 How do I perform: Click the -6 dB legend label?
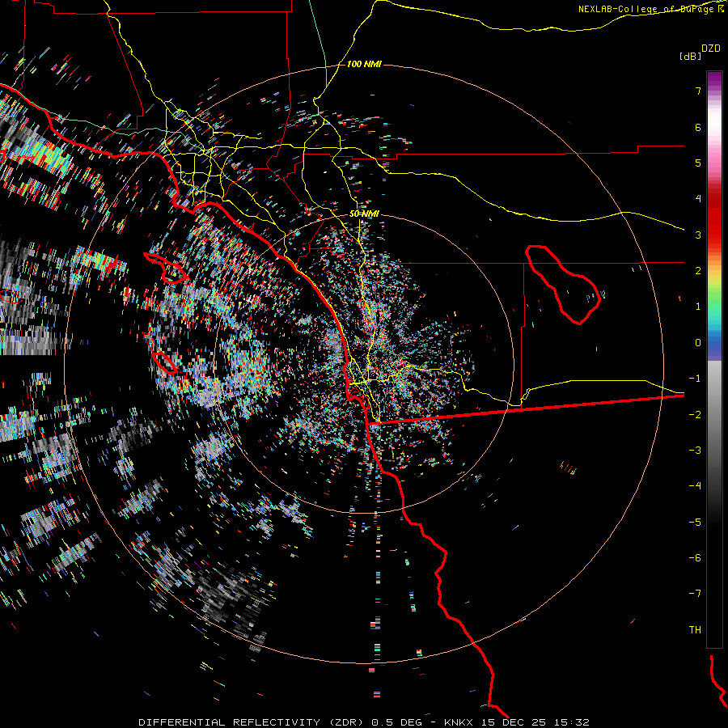(695, 558)
